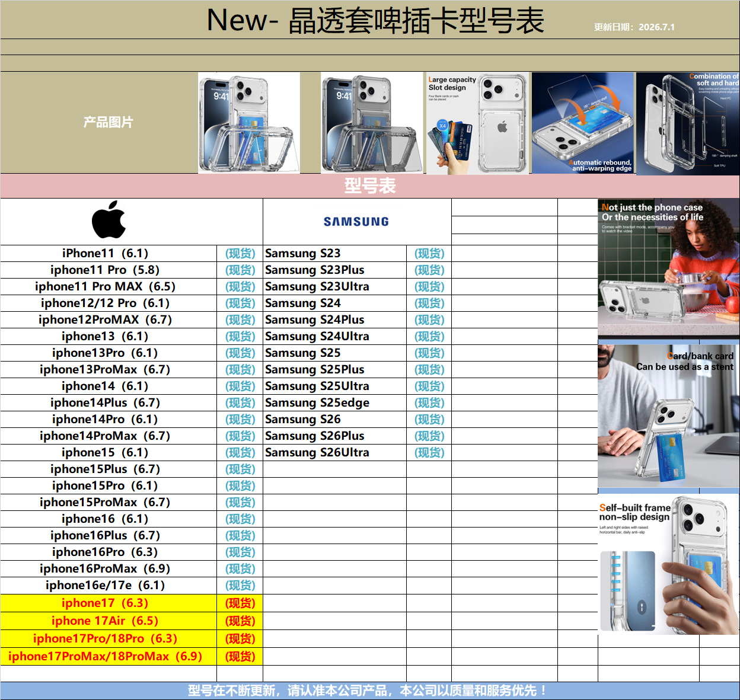Select the Samsung S23 cell
The height and width of the screenshot is (700, 740).
(x=334, y=254)
